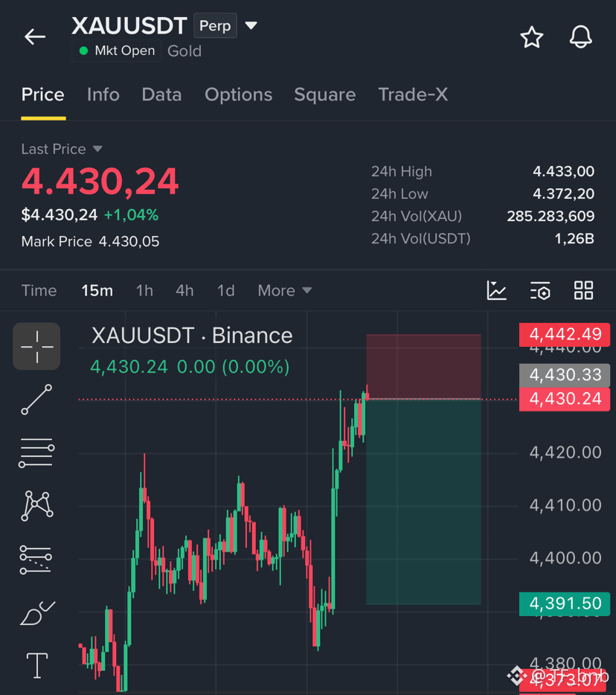616x695 pixels.
Task: Select the 15m timeframe
Action: pos(97,291)
